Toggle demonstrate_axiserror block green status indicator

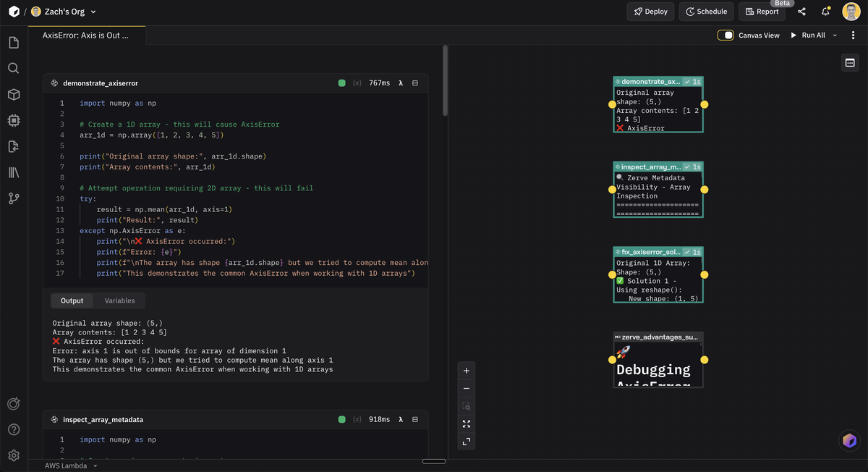[342, 83]
